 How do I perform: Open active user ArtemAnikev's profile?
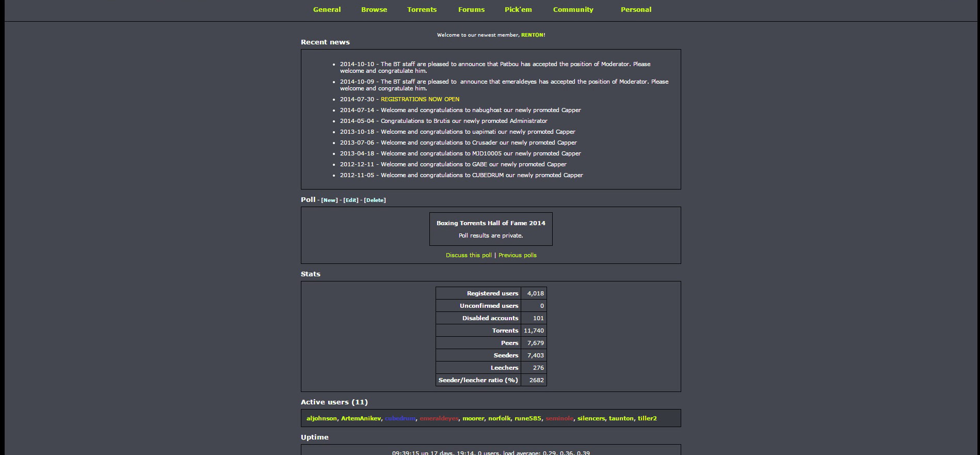tap(361, 418)
